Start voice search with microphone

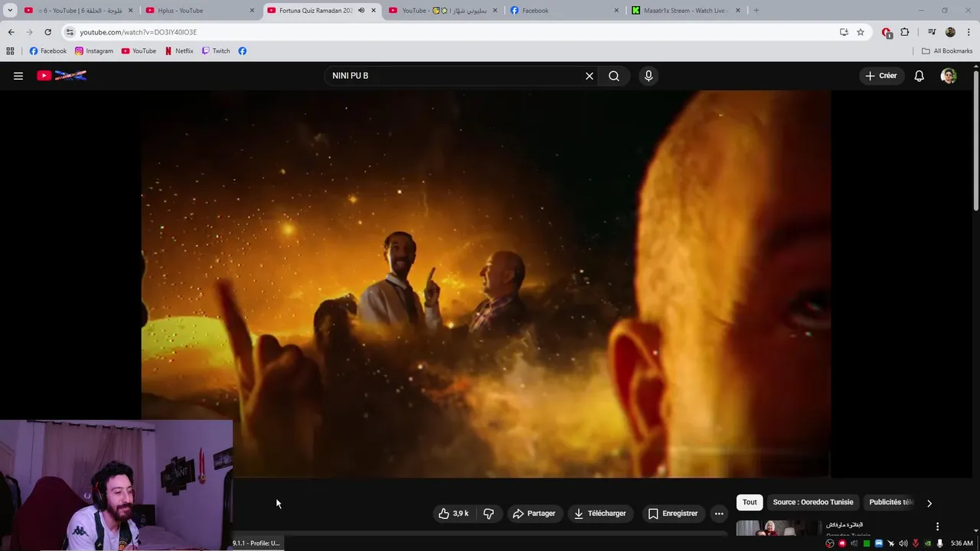point(648,76)
